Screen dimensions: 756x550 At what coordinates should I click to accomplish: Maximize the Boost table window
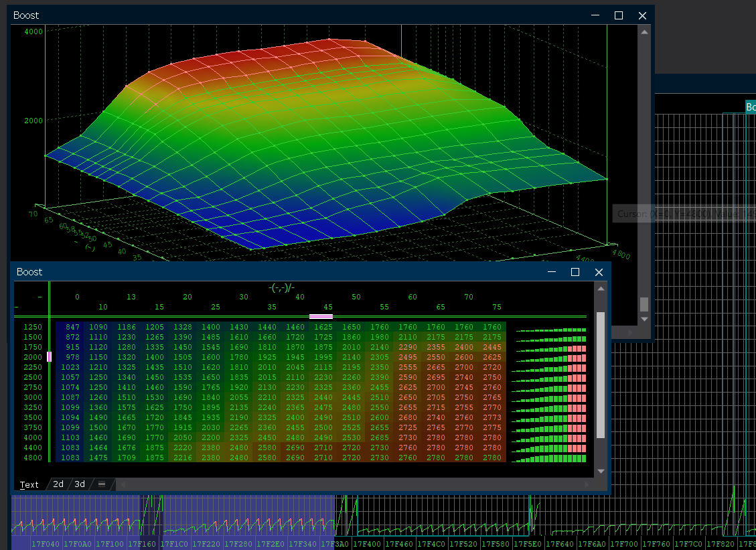click(x=575, y=272)
